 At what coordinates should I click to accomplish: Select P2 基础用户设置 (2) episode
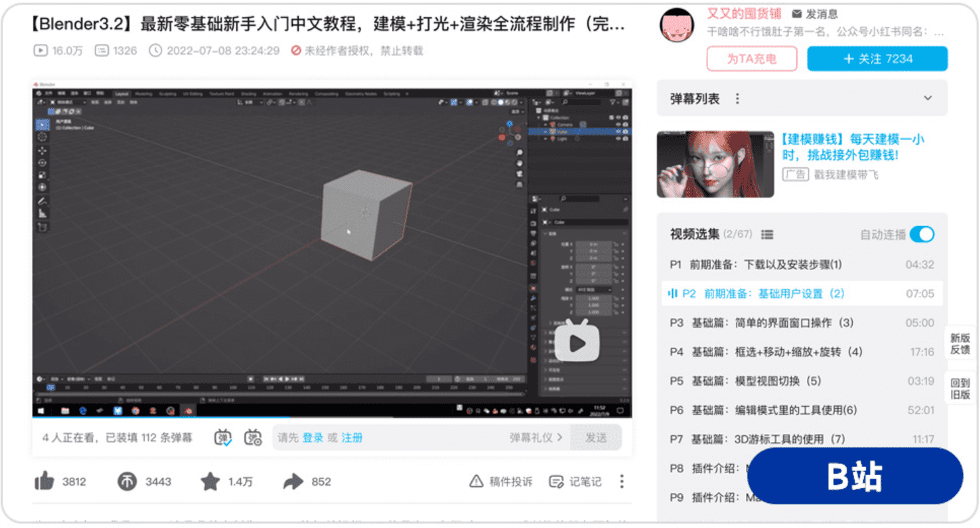(x=802, y=294)
